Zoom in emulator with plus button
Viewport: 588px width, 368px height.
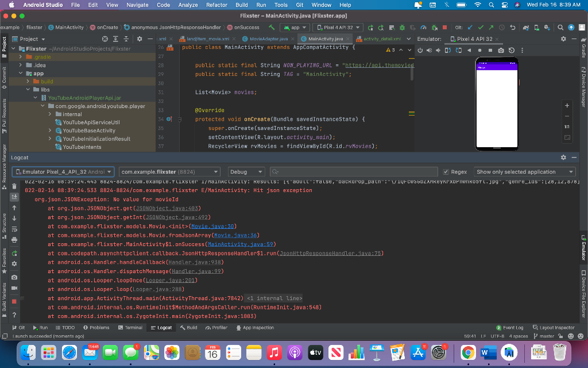tap(567, 106)
